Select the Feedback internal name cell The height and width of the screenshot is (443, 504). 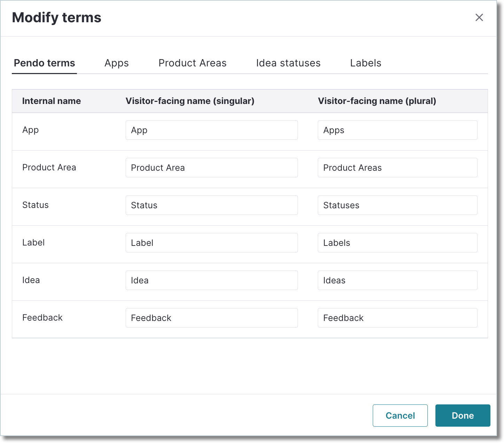[x=42, y=318]
